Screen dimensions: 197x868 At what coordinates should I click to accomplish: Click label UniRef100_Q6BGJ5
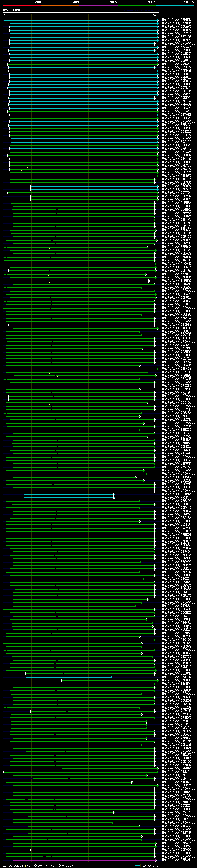tap(177, 267)
